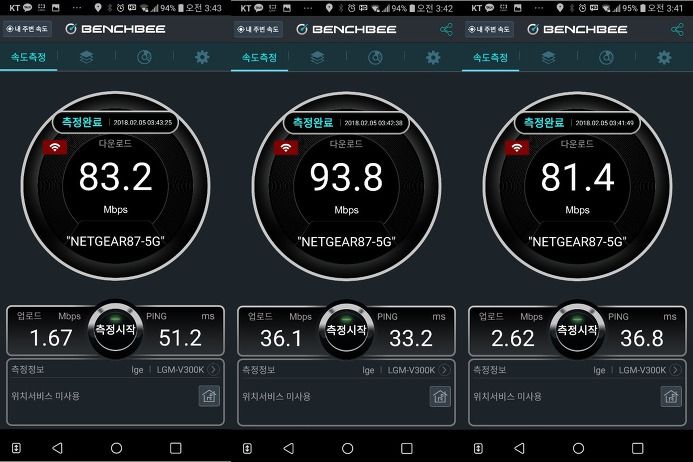This screenshot has height=462, width=693.
Task: Tap 위치서비스 미사용 text on the 33.2 ms screen
Action: [x=276, y=396]
